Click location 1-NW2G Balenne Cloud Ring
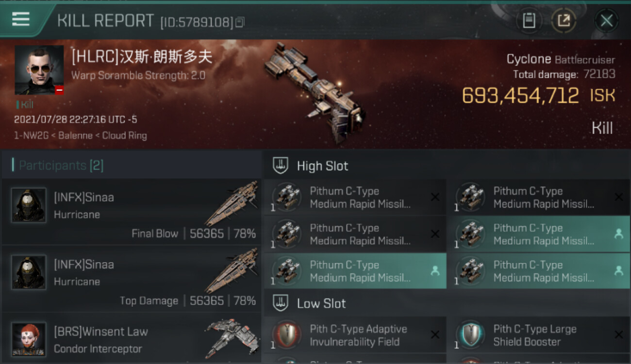 point(81,135)
